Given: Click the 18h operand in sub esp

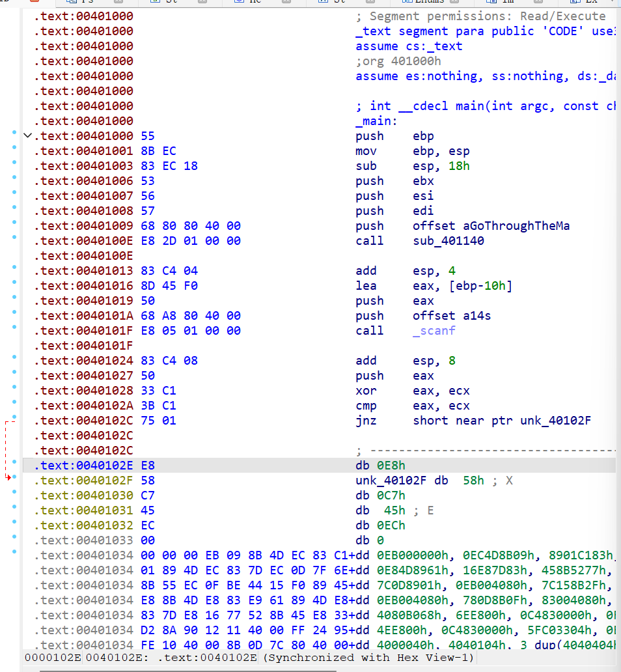Looking at the screenshot, I should click(x=459, y=166).
